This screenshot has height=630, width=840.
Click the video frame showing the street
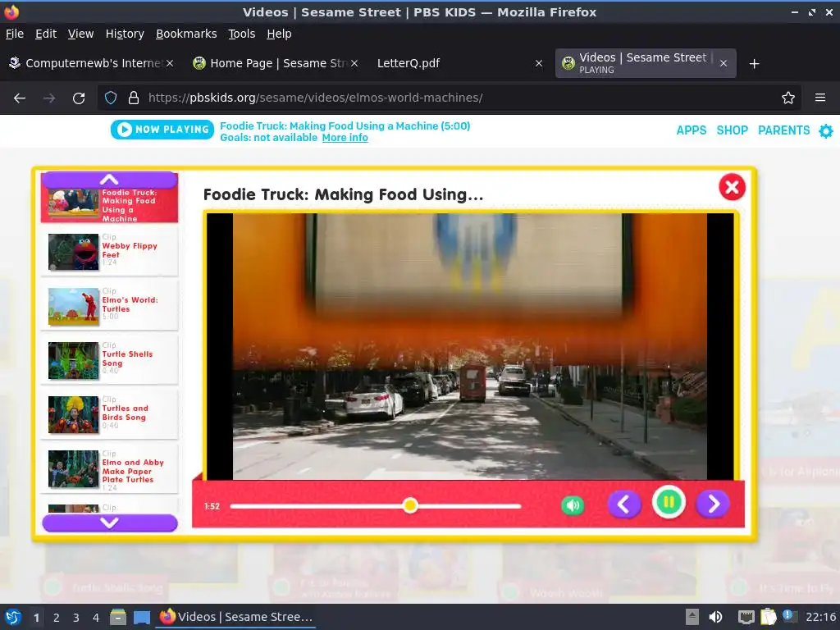(470, 347)
